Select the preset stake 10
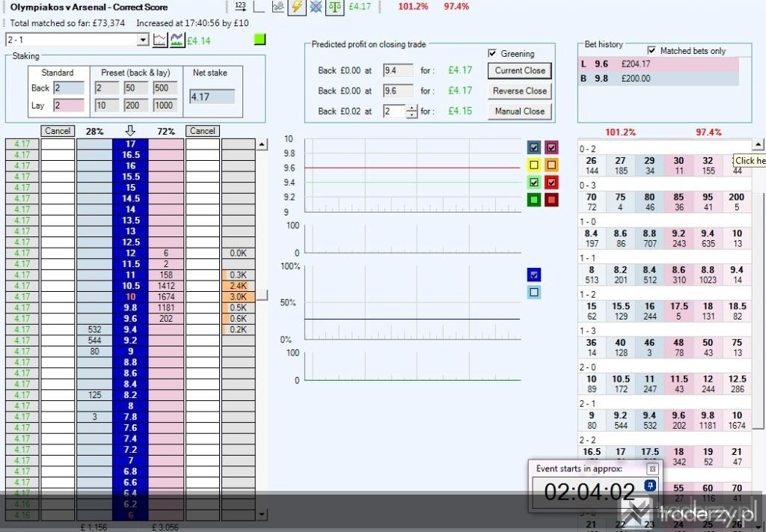The image size is (766, 532). pos(107,106)
